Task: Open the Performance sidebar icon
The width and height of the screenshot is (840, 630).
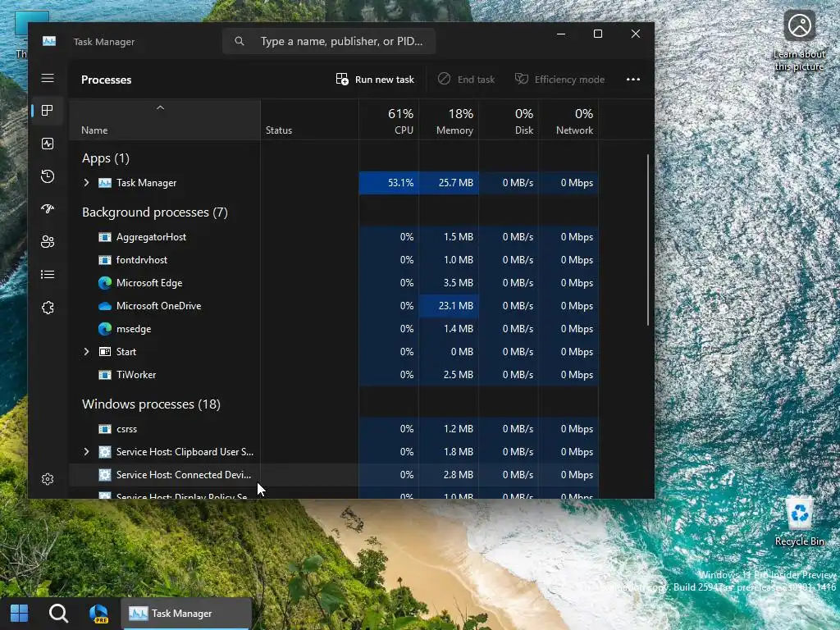Action: click(48, 144)
